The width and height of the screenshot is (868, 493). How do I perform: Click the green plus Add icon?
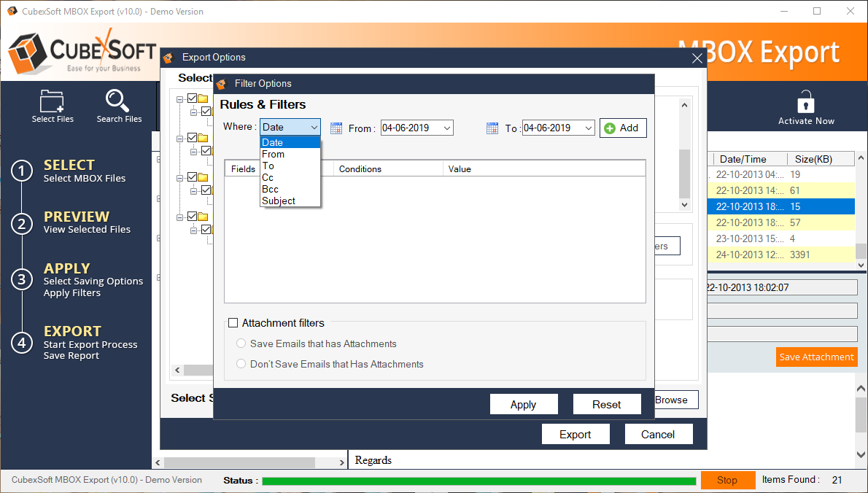click(610, 128)
